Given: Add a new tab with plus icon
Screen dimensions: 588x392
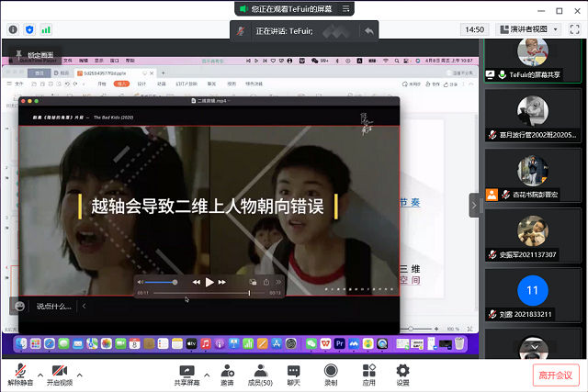Looking at the screenshot, I should click(x=163, y=73).
